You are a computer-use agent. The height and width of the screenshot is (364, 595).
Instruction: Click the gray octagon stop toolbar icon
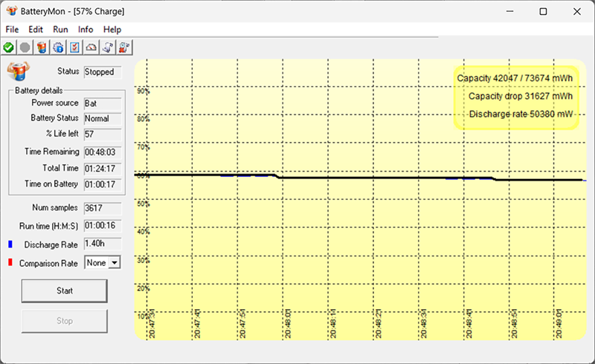25,48
